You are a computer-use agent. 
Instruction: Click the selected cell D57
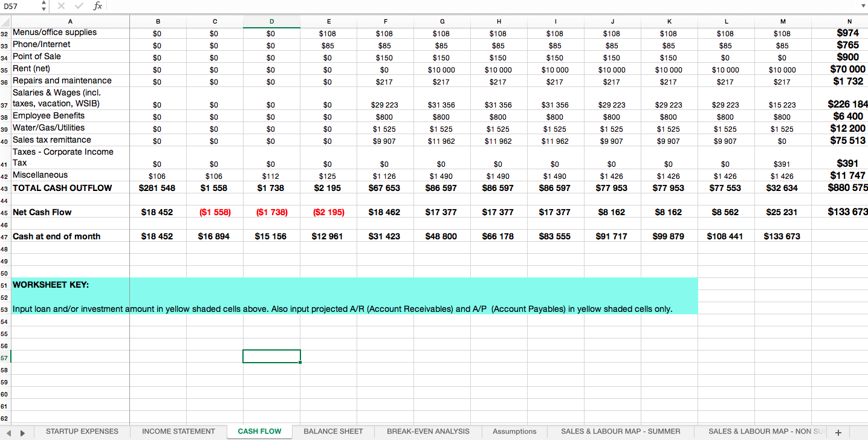click(271, 357)
